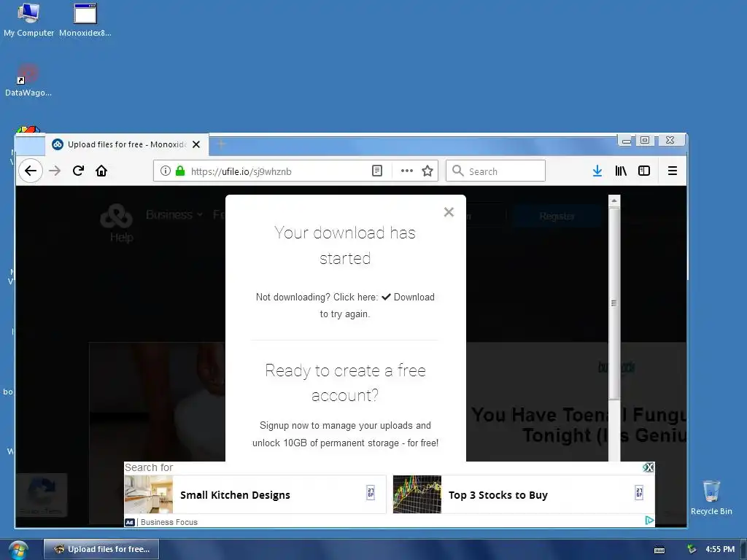The width and height of the screenshot is (747, 560).
Task: Click the on-screen keyboard tray icon
Action: [x=659, y=550]
